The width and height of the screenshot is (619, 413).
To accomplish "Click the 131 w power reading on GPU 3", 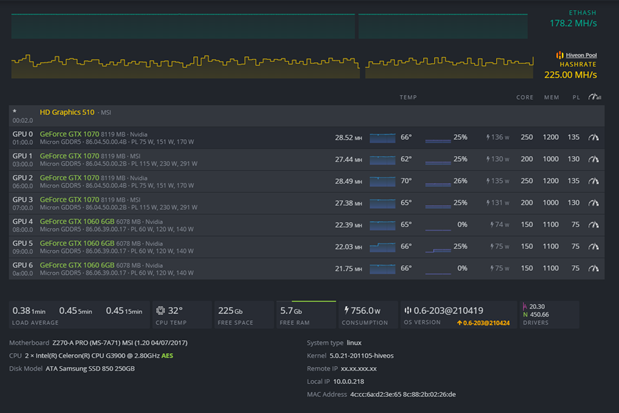I will click(x=500, y=203).
